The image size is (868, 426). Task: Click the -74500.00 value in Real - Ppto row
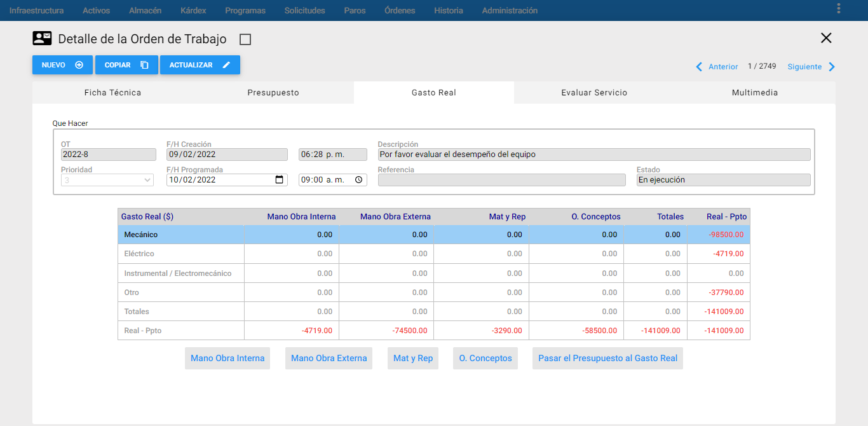(x=410, y=331)
